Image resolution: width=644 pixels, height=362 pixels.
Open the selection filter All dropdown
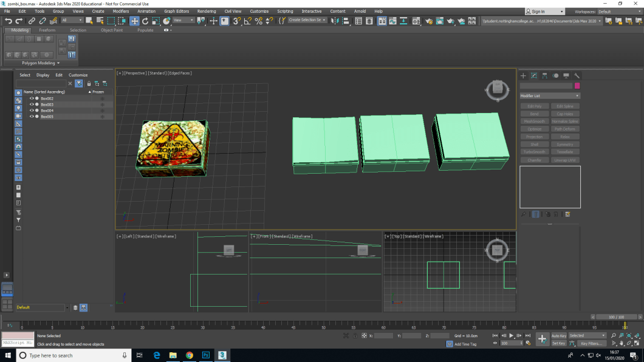coord(72,20)
